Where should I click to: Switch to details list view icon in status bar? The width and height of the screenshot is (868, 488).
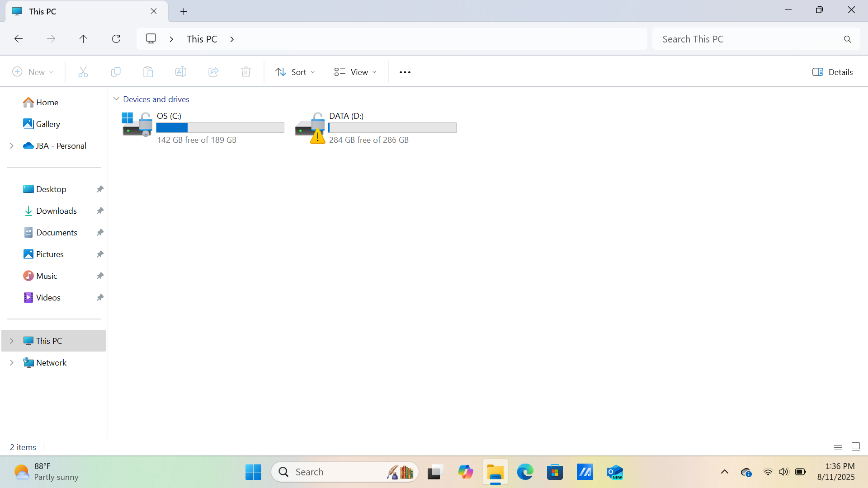pos(838,446)
